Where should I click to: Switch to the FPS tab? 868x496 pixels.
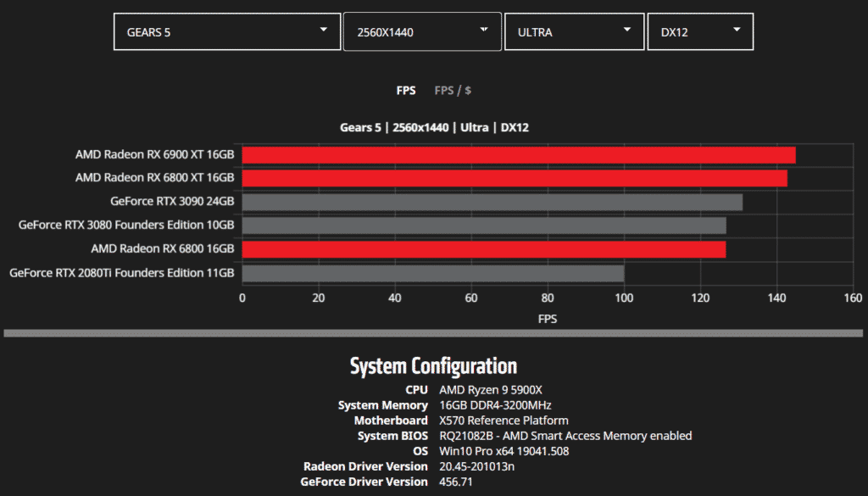coord(406,90)
